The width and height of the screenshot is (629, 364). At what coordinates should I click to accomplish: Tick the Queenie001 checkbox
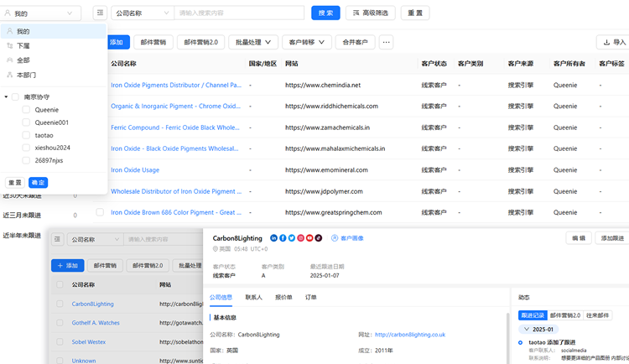[x=26, y=122]
